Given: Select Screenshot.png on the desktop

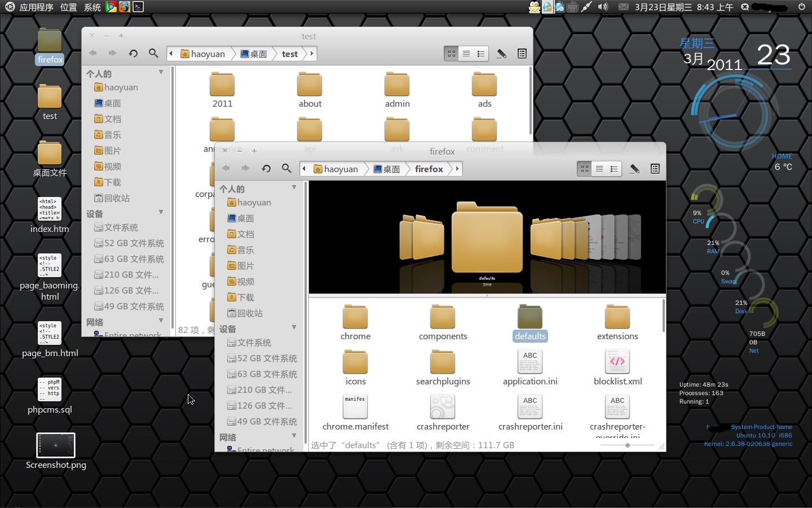Looking at the screenshot, I should [x=56, y=452].
